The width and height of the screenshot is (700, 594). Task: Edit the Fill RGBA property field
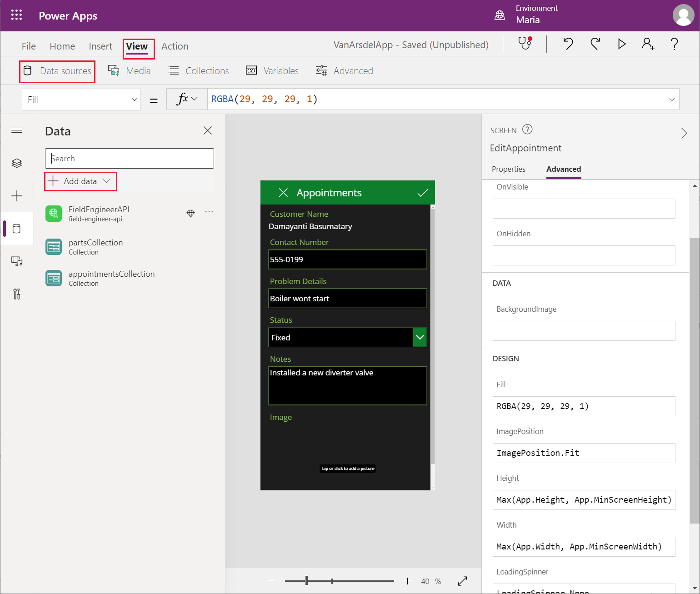point(584,406)
